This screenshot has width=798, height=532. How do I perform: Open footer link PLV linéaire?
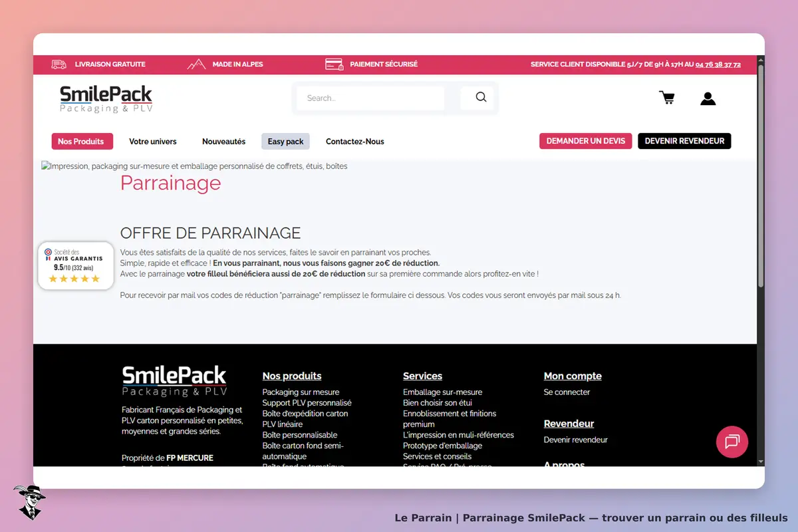coord(283,424)
